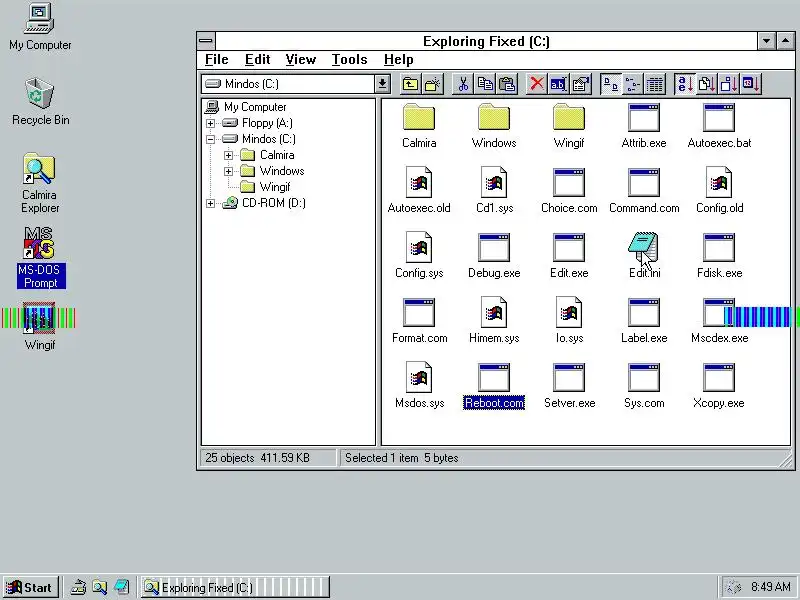This screenshot has width=800, height=600.
Task: Switch to large icons view
Action: [611, 84]
